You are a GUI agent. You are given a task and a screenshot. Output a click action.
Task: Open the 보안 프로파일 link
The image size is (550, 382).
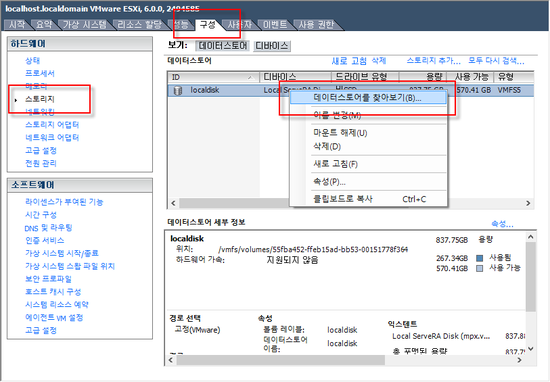(x=48, y=279)
